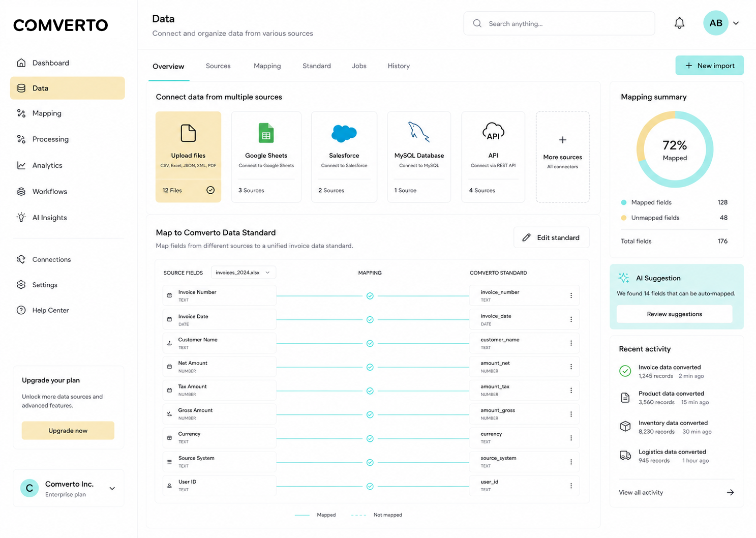Open the invoices_2024.xlsx source dropdown
The width and height of the screenshot is (756, 538).
tap(244, 273)
